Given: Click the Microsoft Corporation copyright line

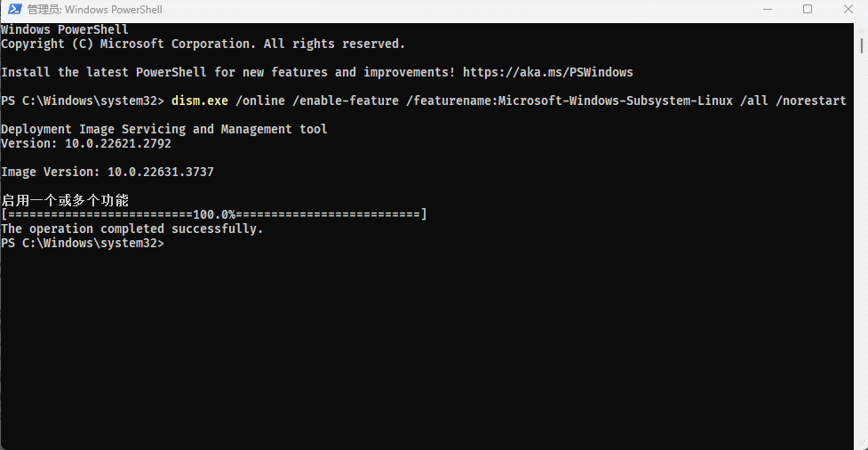Looking at the screenshot, I should point(203,44).
